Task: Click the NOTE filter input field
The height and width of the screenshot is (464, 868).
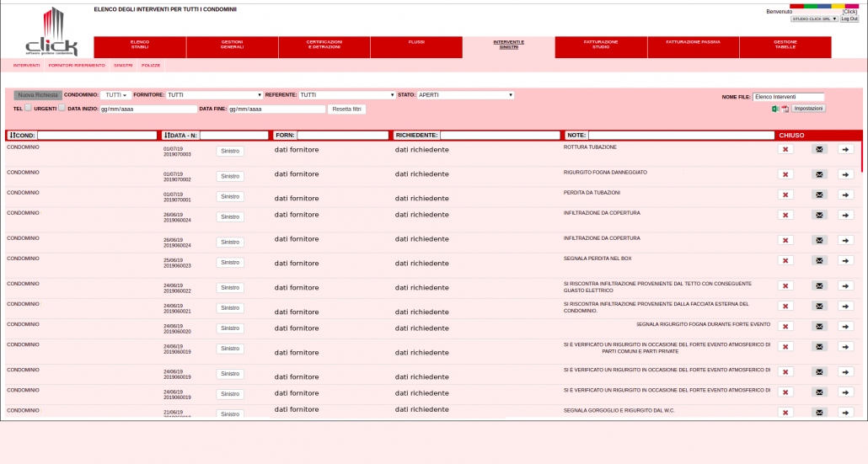Action: pyautogui.click(x=682, y=135)
